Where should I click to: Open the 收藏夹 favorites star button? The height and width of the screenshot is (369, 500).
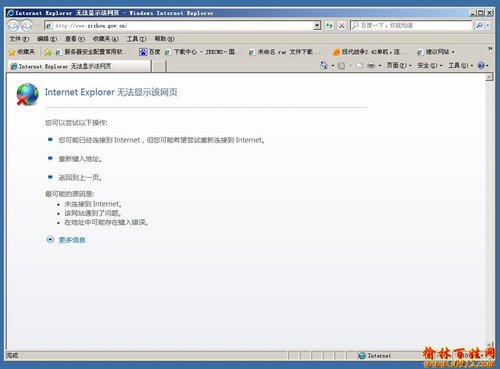[x=22, y=52]
